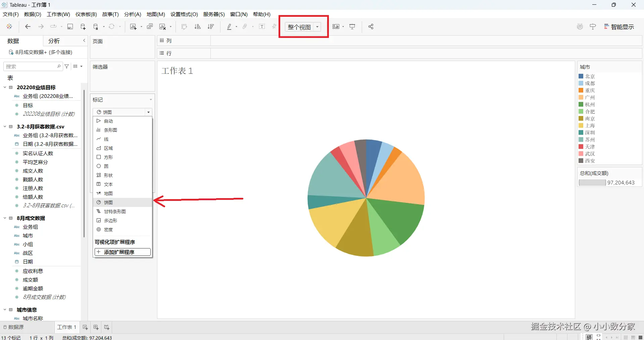This screenshot has height=340, width=644.
Task: Click the data guide icon near Show Me
Action: pos(593,26)
